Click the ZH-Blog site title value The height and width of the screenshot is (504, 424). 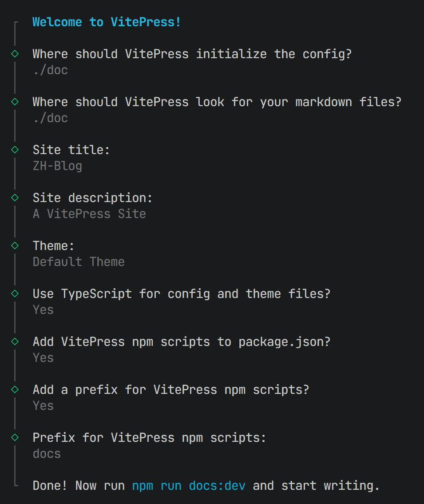point(57,166)
